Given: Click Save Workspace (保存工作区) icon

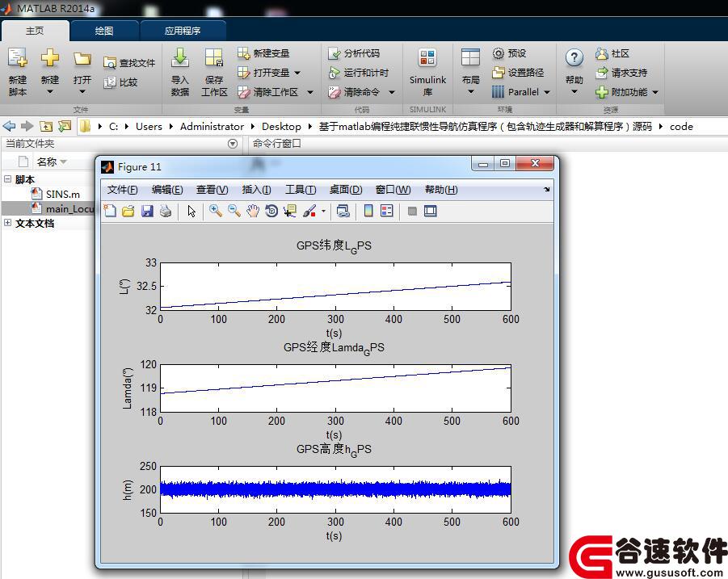Looking at the screenshot, I should [x=214, y=59].
